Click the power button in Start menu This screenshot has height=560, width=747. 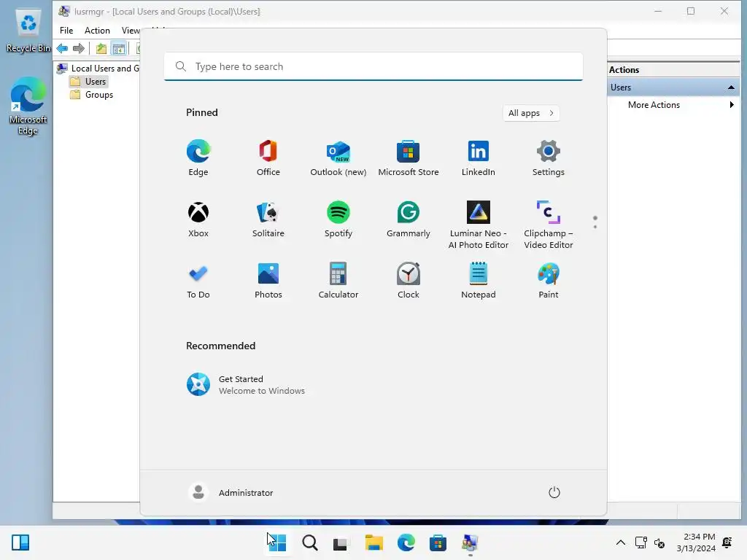[554, 492]
